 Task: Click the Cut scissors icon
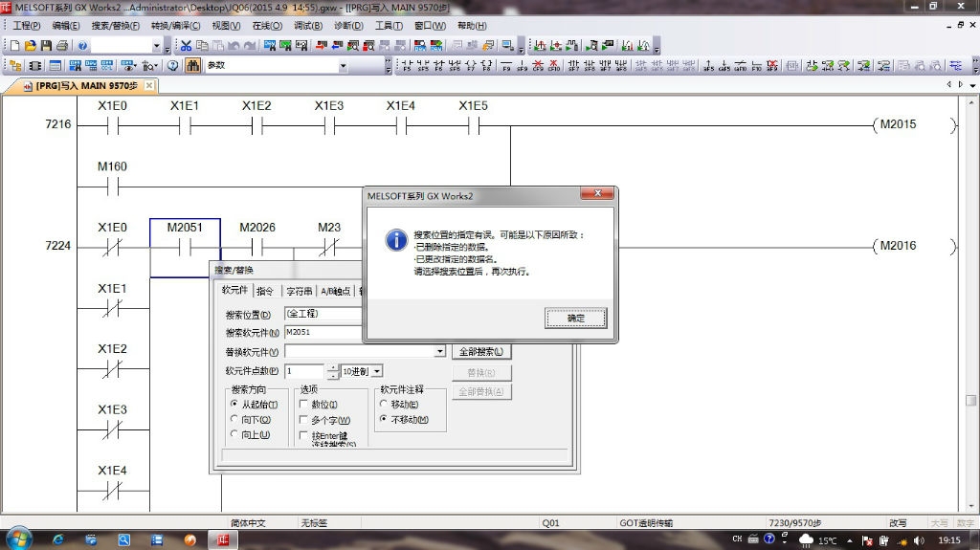click(x=187, y=46)
